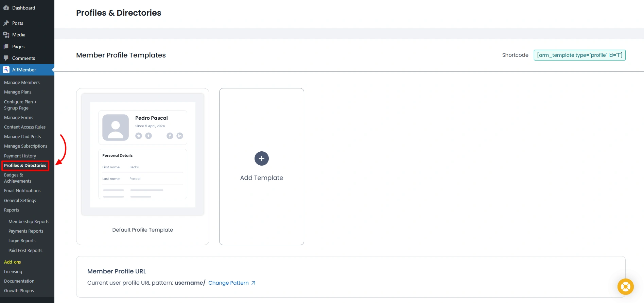Click the arm_template shortcode box
Viewport: 644px width, 303px height.
[x=580, y=55]
